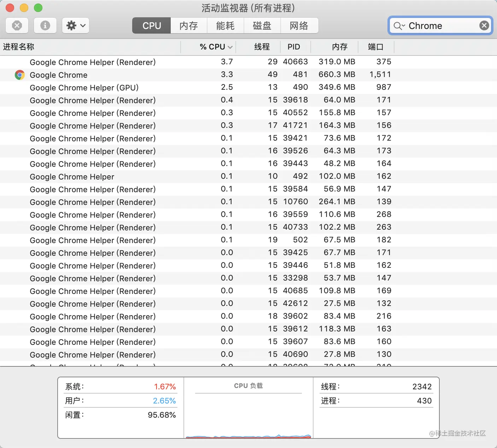Click the magnifier search options icon

399,26
